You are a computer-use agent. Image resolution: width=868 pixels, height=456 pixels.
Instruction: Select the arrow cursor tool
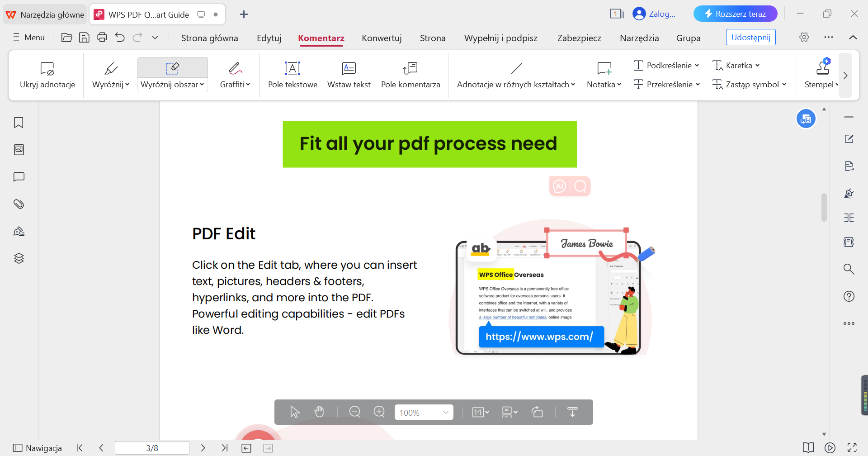coord(295,412)
